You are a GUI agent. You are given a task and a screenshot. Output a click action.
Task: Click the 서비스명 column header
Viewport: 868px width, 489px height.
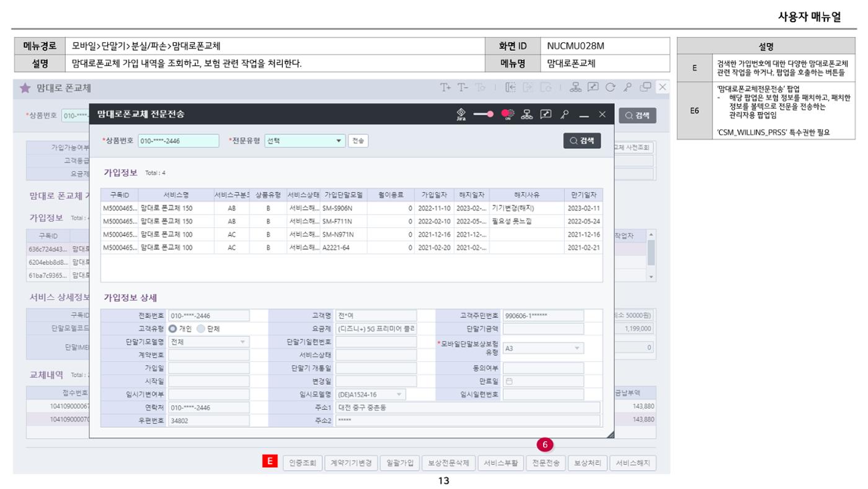176,195
